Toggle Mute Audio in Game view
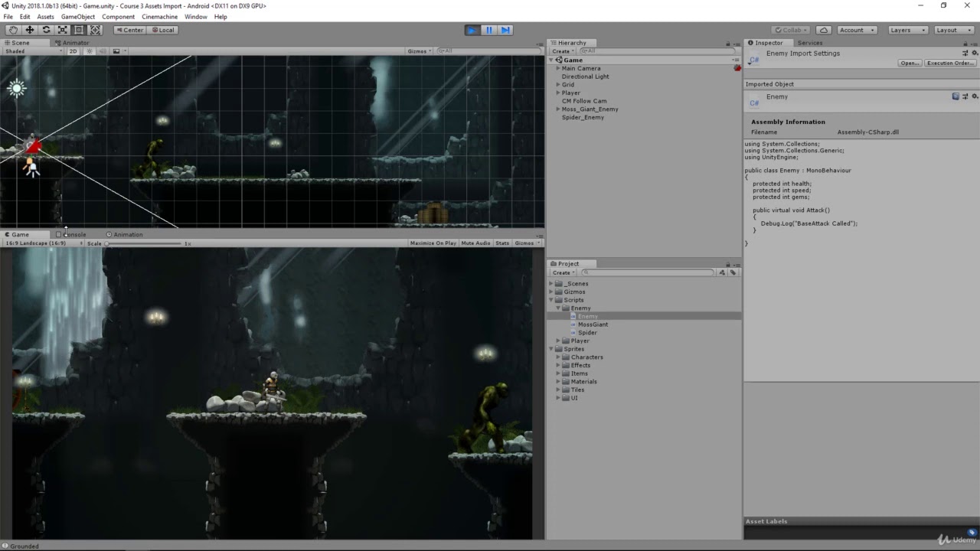This screenshot has width=980, height=551. (475, 243)
